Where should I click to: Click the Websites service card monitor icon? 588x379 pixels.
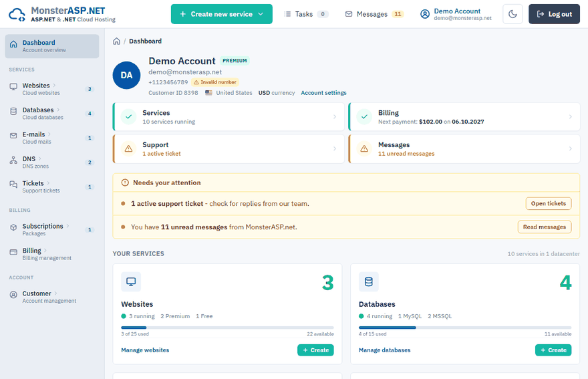(131, 282)
